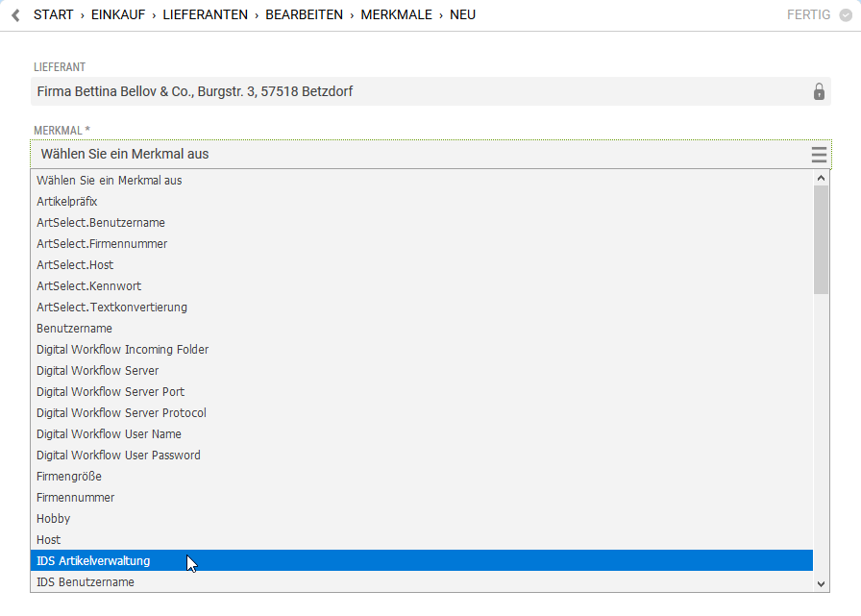This screenshot has height=616, width=861.
Task: Navigate to EINKAUF breadcrumb item
Action: tap(118, 15)
